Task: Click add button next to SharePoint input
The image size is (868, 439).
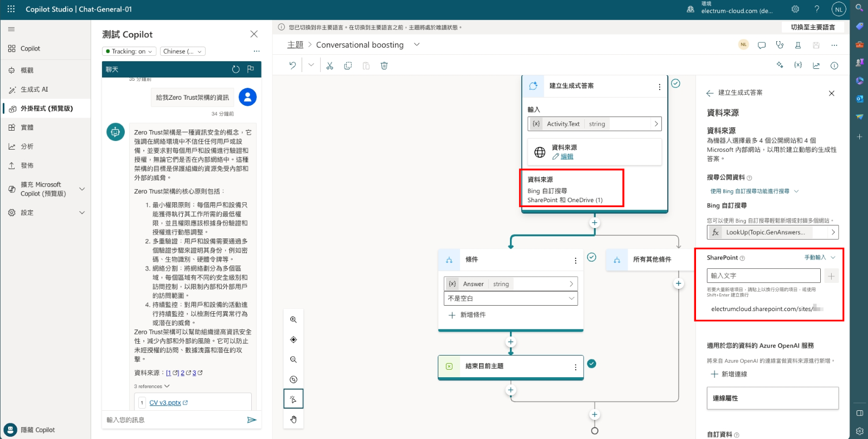Action: coord(831,276)
